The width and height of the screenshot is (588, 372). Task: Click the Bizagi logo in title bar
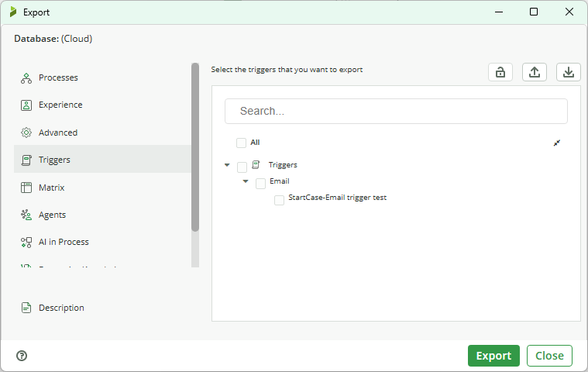coord(13,12)
